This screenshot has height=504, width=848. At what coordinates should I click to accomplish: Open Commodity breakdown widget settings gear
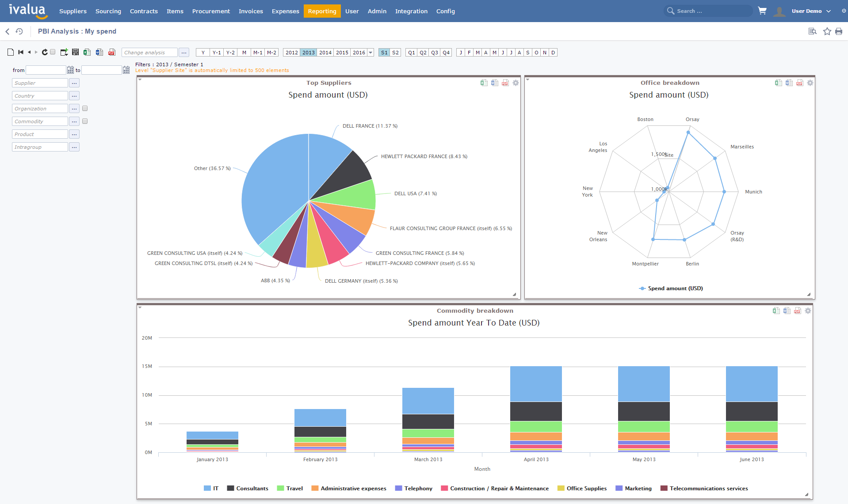(x=808, y=311)
